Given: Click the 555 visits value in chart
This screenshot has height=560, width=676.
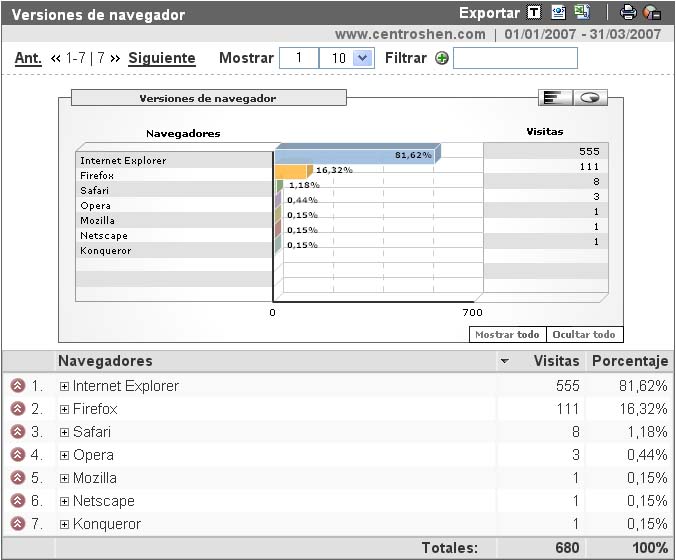Looking at the screenshot, I should click(589, 151).
